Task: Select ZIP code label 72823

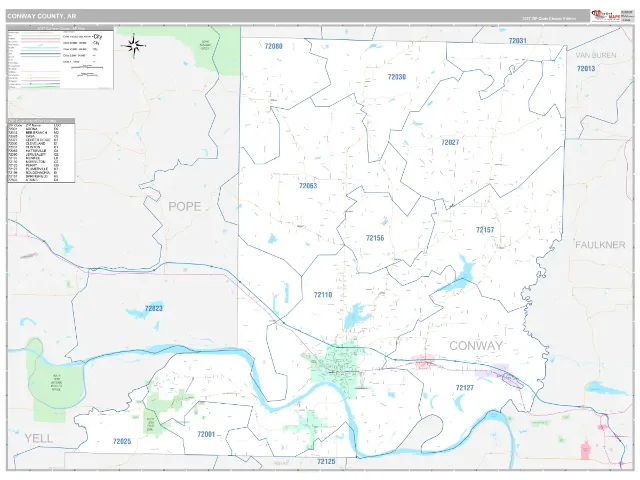Action: (x=153, y=308)
